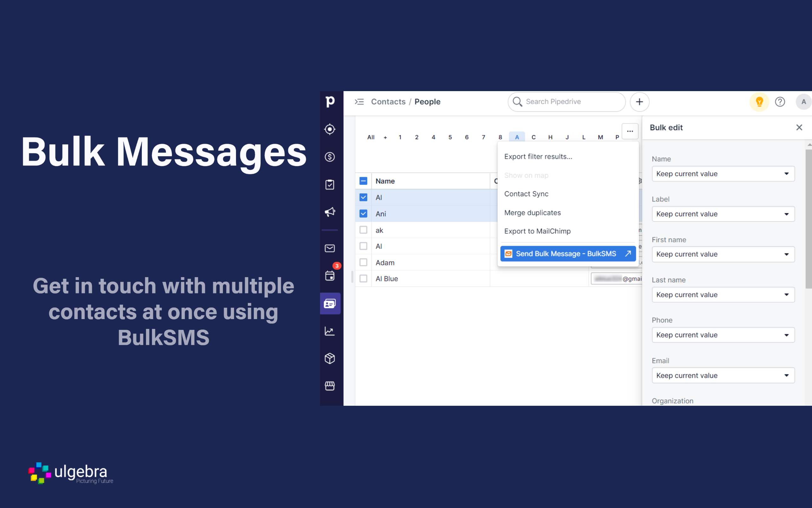This screenshot has width=812, height=508.
Task: Check the Adam row checkbox
Action: point(363,262)
